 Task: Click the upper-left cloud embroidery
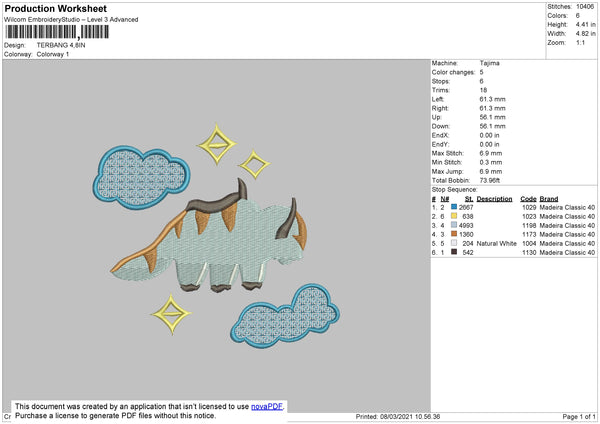coord(141,177)
